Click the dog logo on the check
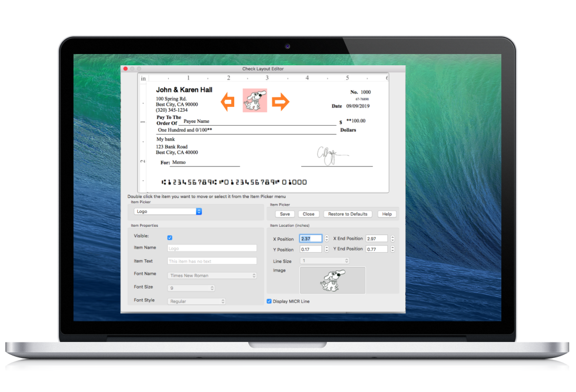The height and width of the screenshot is (392, 576). (x=255, y=100)
